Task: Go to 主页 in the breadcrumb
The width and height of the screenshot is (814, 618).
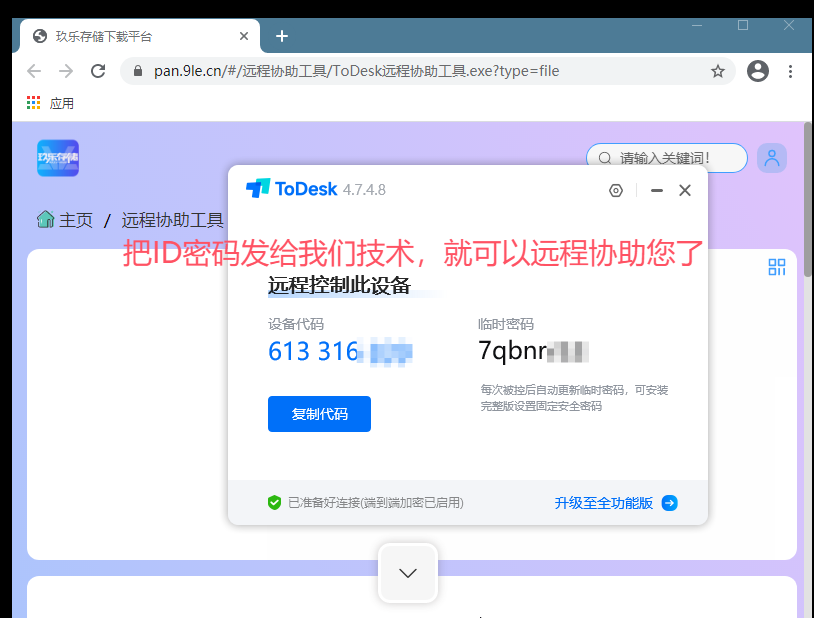Action: tap(76, 220)
